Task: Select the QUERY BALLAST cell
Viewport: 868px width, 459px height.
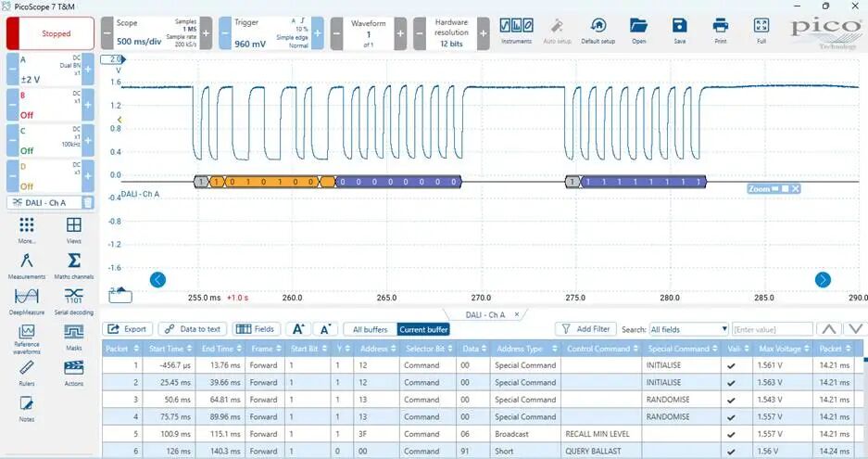Action: [x=602, y=452]
